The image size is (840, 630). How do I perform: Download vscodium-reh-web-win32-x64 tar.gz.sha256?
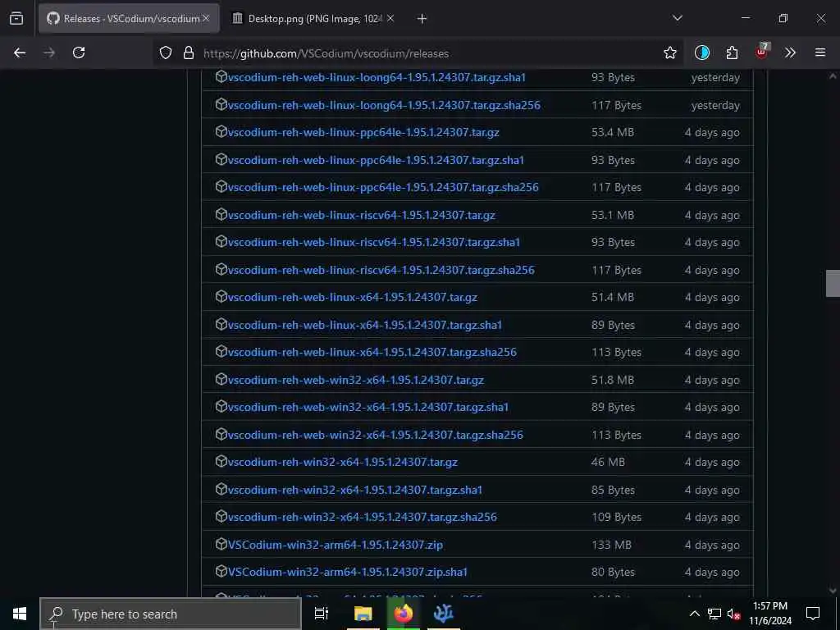pyautogui.click(x=376, y=435)
